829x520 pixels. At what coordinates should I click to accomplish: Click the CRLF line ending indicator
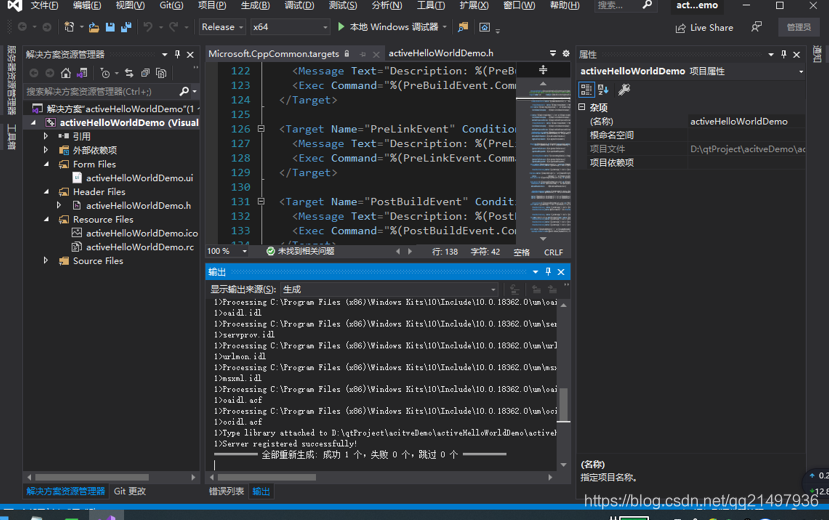(554, 252)
